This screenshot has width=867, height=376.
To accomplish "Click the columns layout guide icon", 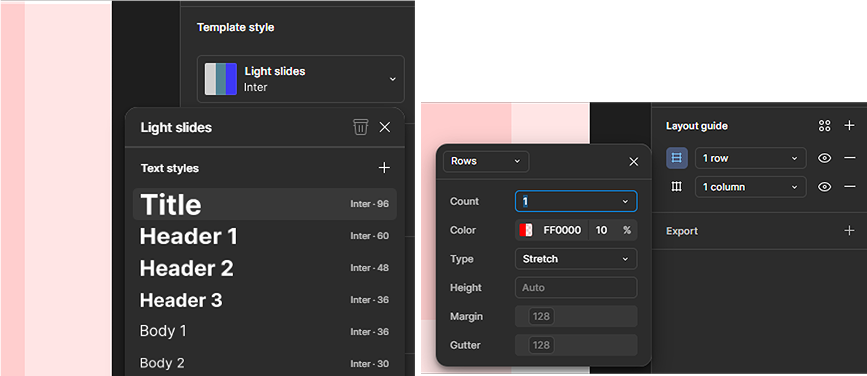I will pyautogui.click(x=677, y=187).
